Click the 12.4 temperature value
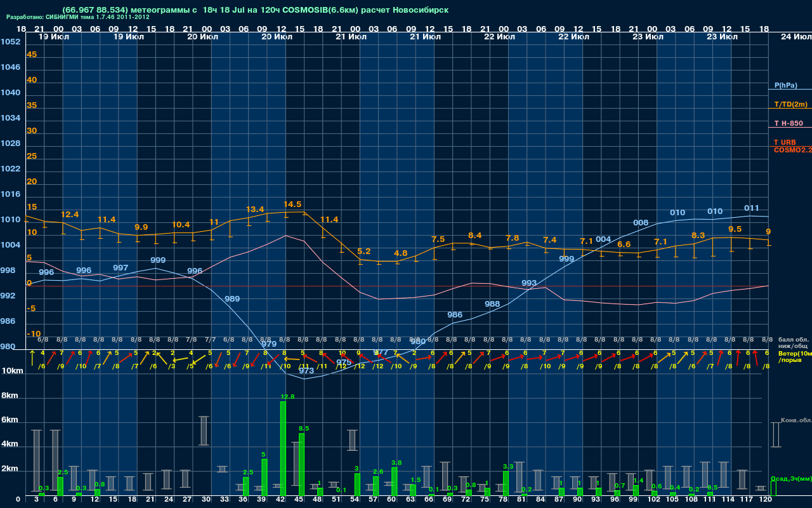 pyautogui.click(x=70, y=215)
